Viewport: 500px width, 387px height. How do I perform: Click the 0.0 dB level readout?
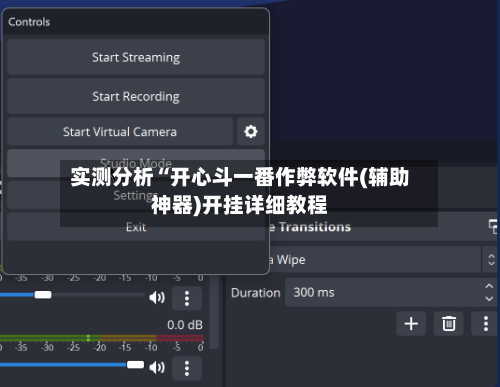pos(185,325)
